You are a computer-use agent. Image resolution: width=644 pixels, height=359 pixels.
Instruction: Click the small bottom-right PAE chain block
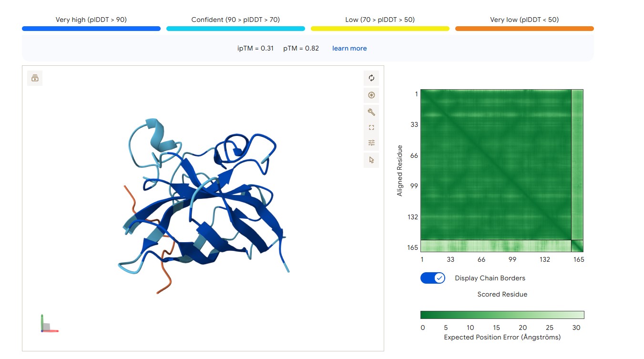(x=577, y=246)
